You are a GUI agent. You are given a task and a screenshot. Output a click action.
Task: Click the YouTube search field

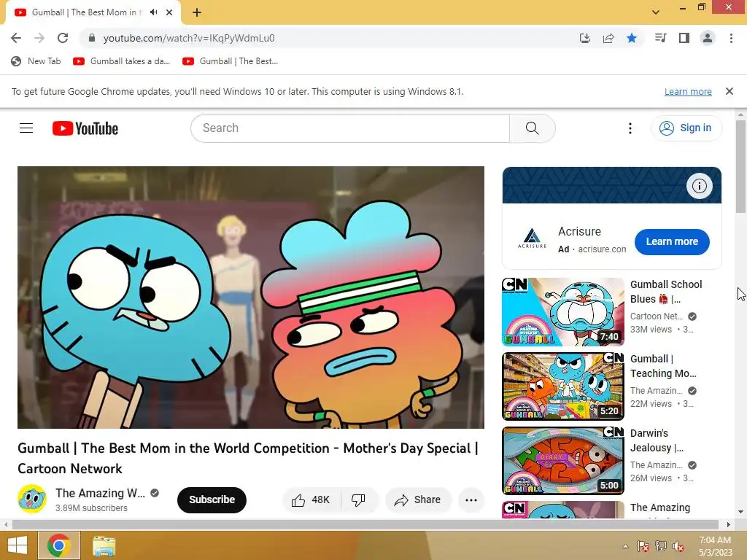coord(350,128)
